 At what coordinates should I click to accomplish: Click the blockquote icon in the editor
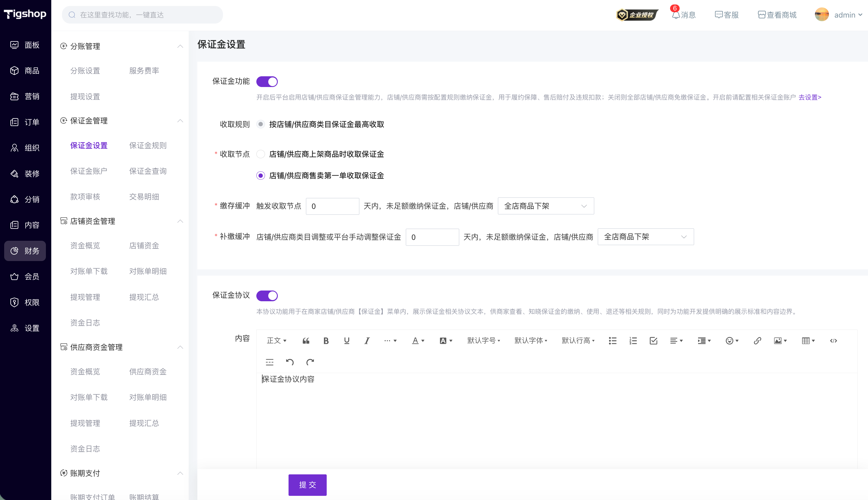306,341
